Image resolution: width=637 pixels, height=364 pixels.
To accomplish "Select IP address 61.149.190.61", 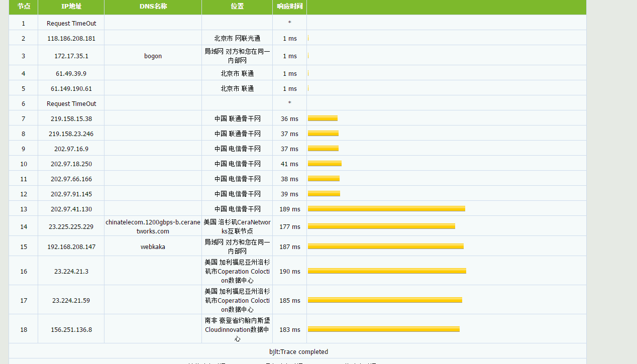I will point(71,89).
